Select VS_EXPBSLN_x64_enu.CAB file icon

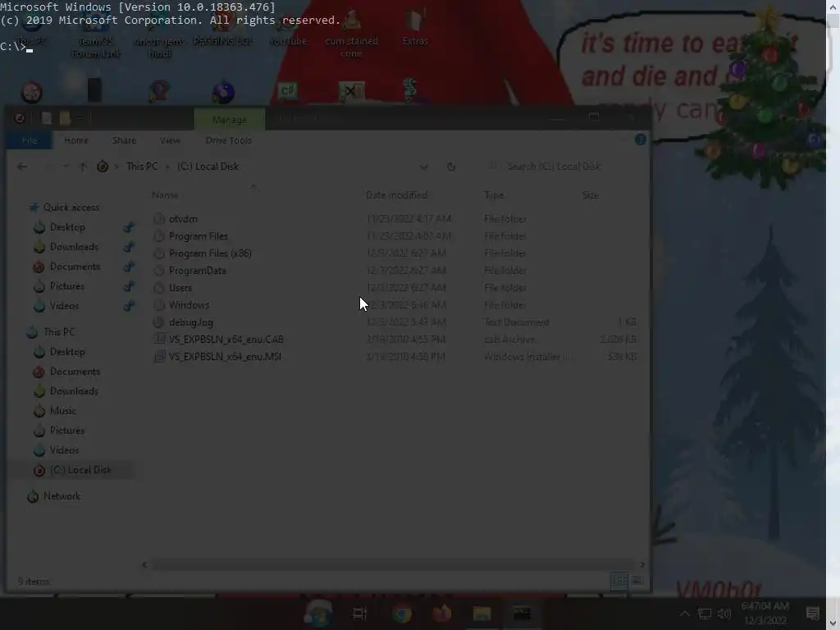[159, 339]
